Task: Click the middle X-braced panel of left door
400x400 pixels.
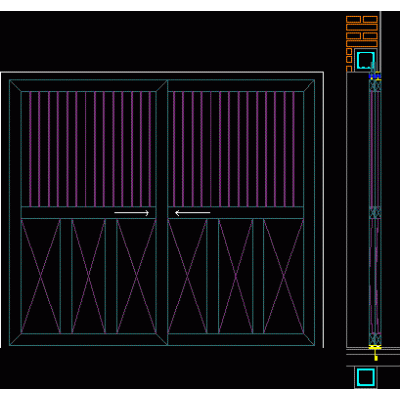Action: point(89,276)
